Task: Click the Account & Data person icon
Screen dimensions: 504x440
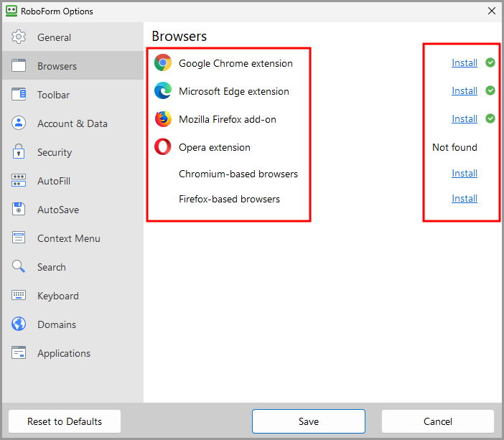Action: 19,123
